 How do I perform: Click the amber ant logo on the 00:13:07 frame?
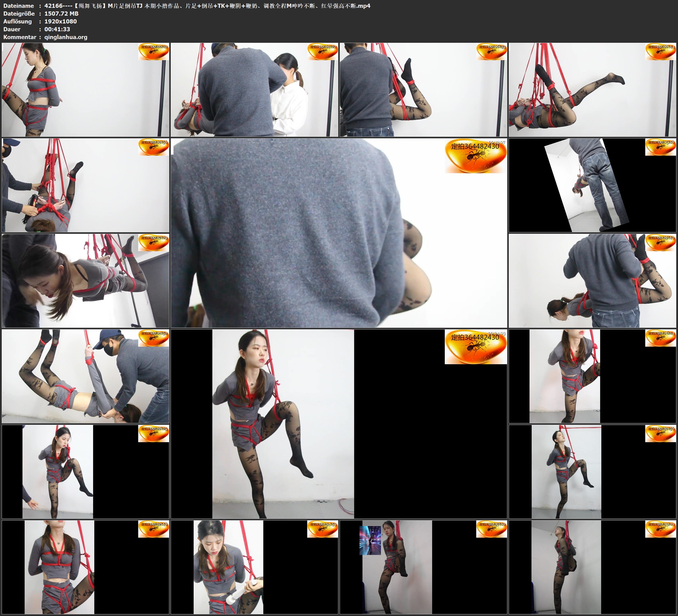click(x=475, y=156)
